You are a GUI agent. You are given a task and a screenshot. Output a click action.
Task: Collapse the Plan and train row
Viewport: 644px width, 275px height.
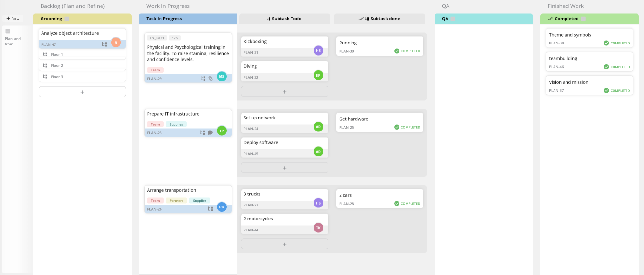[x=8, y=31]
